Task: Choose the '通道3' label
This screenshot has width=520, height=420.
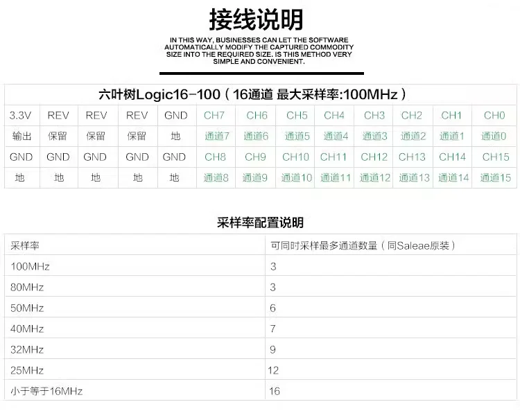Action: pyautogui.click(x=374, y=136)
